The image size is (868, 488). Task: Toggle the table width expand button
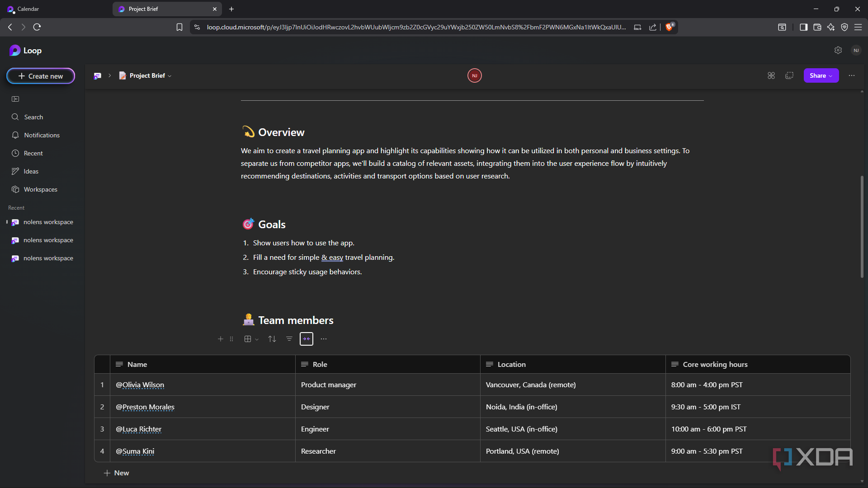pyautogui.click(x=307, y=339)
